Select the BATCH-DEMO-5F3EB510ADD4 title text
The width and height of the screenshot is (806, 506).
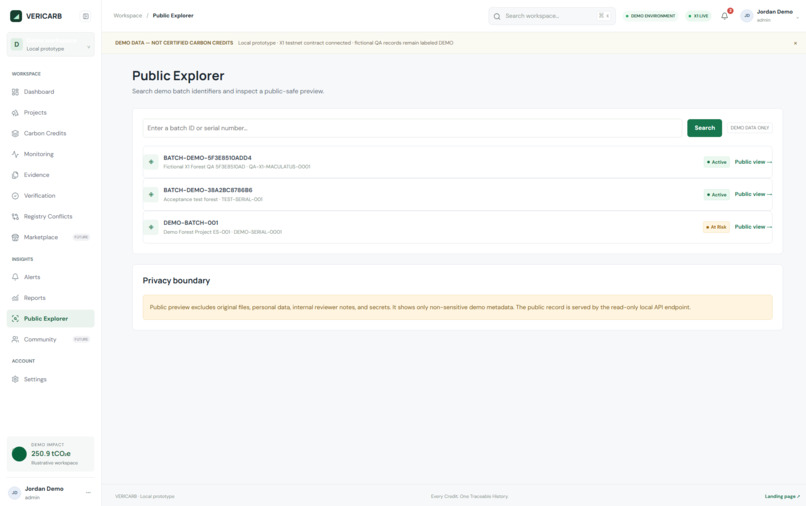[x=207, y=158]
